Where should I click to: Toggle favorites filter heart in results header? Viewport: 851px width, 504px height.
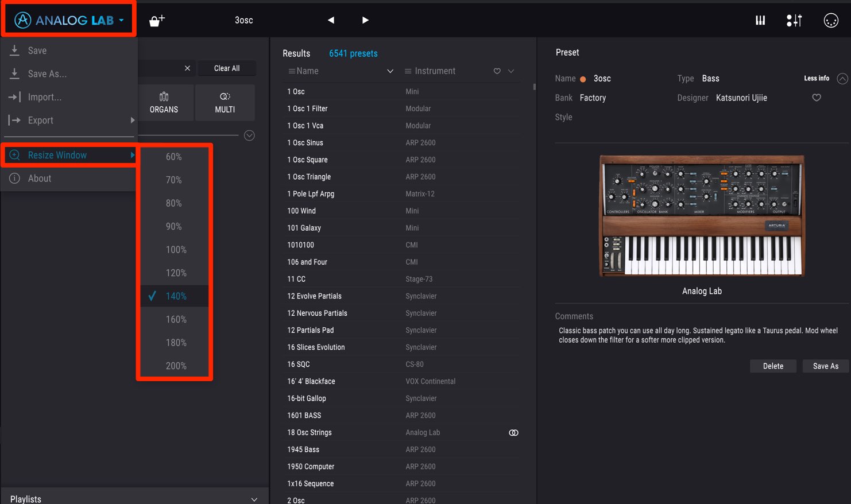point(497,71)
